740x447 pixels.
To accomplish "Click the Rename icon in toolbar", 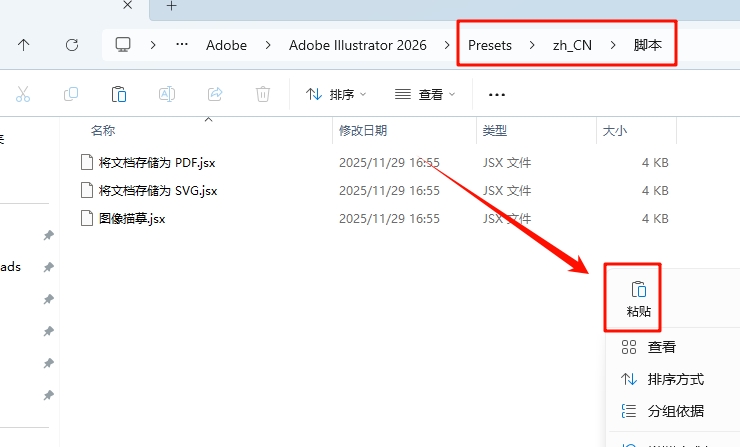I will pyautogui.click(x=167, y=94).
